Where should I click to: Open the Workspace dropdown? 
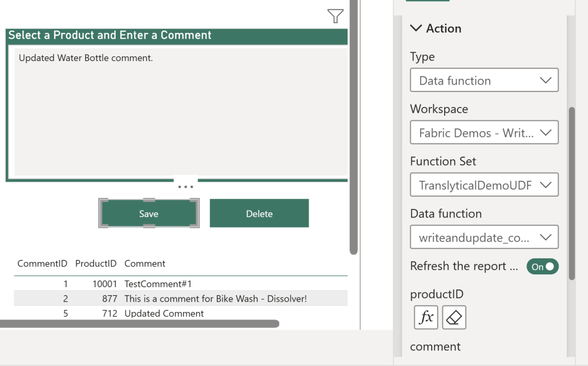click(484, 133)
